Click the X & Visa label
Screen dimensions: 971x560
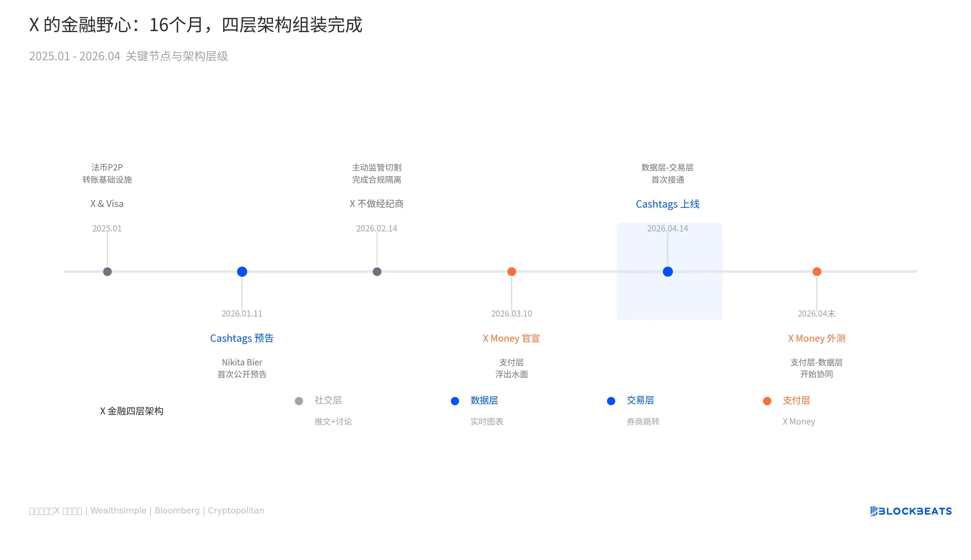click(107, 204)
